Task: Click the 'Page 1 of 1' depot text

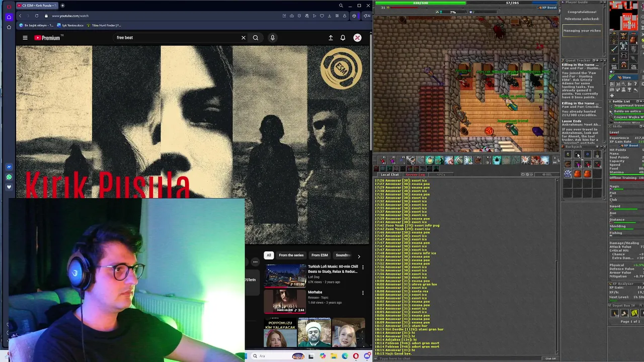Action: coord(630,321)
